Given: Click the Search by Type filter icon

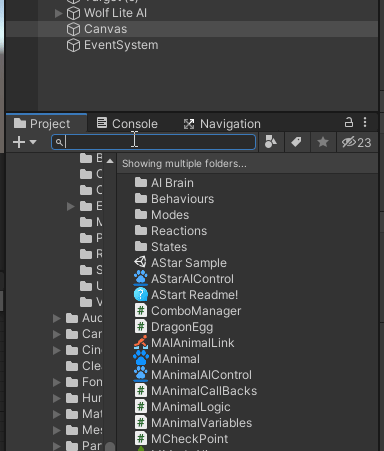Looking at the screenshot, I should (271, 142).
